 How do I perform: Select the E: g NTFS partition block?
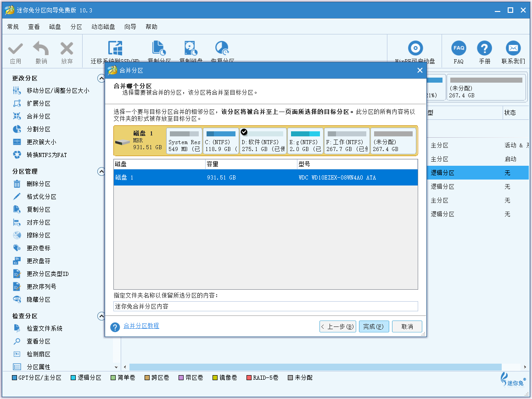click(x=305, y=141)
